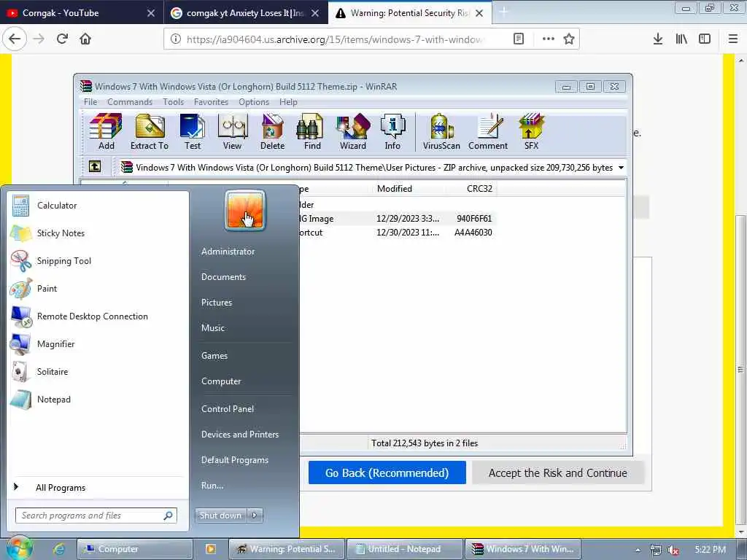Open the WinRAR Tools menu

click(174, 102)
